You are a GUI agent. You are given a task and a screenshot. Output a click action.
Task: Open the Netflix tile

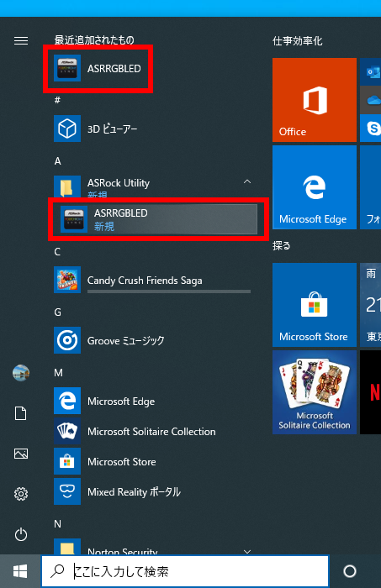[371, 392]
